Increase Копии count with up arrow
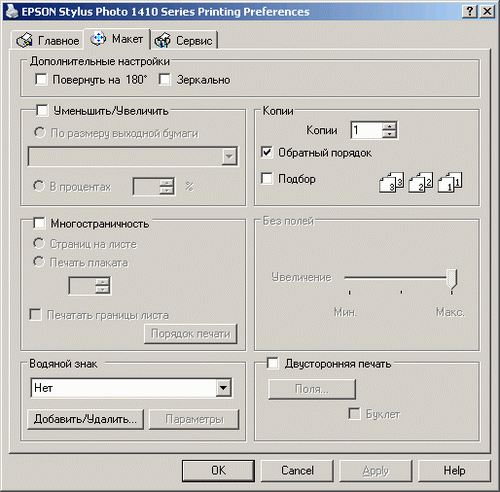The image size is (500, 492). pyautogui.click(x=389, y=126)
